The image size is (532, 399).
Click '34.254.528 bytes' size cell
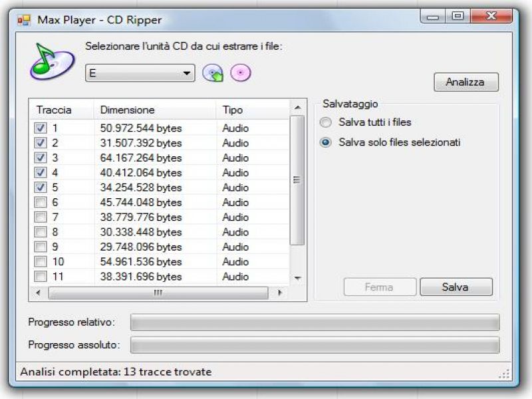pos(141,188)
